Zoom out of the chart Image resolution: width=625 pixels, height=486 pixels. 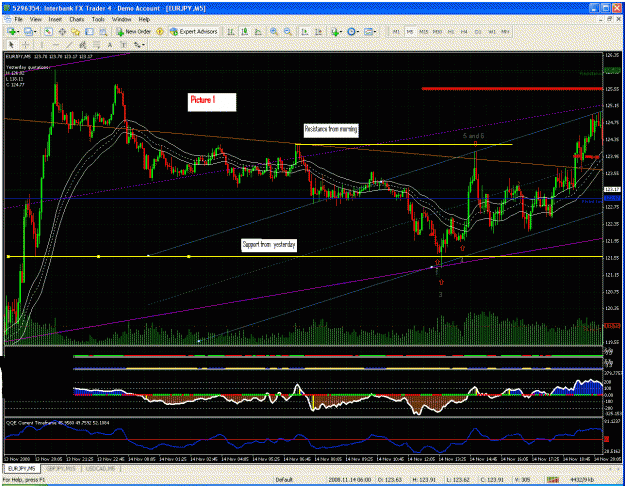pos(288,32)
